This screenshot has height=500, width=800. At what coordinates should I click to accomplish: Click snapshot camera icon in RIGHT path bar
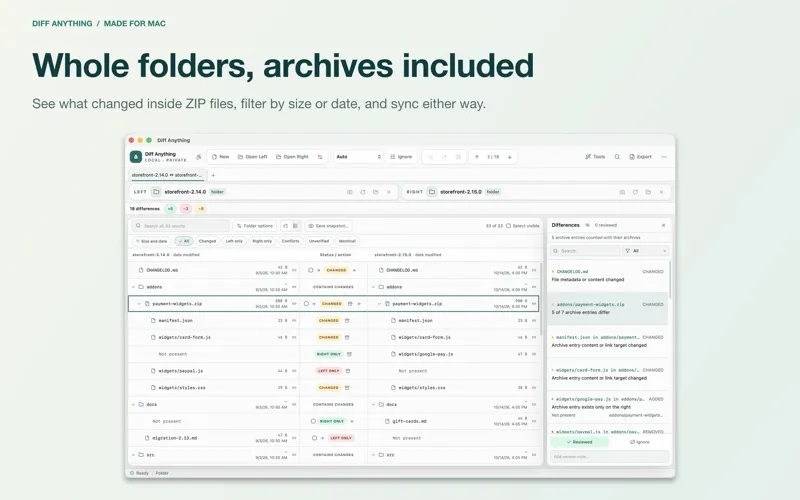[x=622, y=192]
